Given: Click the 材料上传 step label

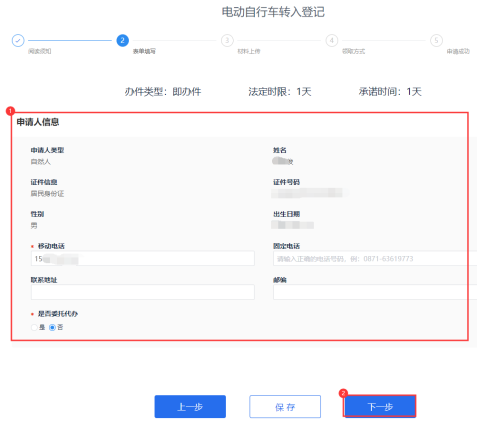Looking at the screenshot, I should click(249, 51).
